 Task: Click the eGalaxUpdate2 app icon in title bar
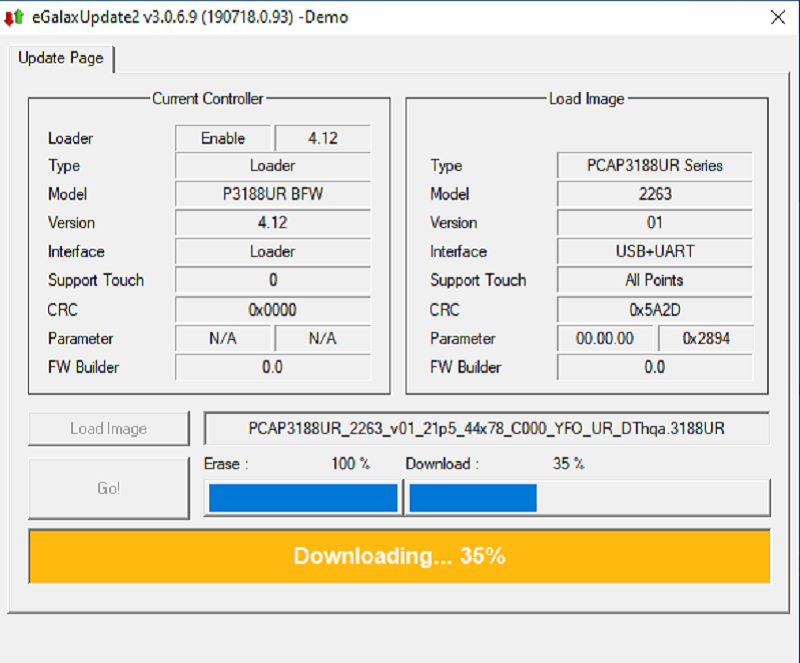click(x=14, y=17)
